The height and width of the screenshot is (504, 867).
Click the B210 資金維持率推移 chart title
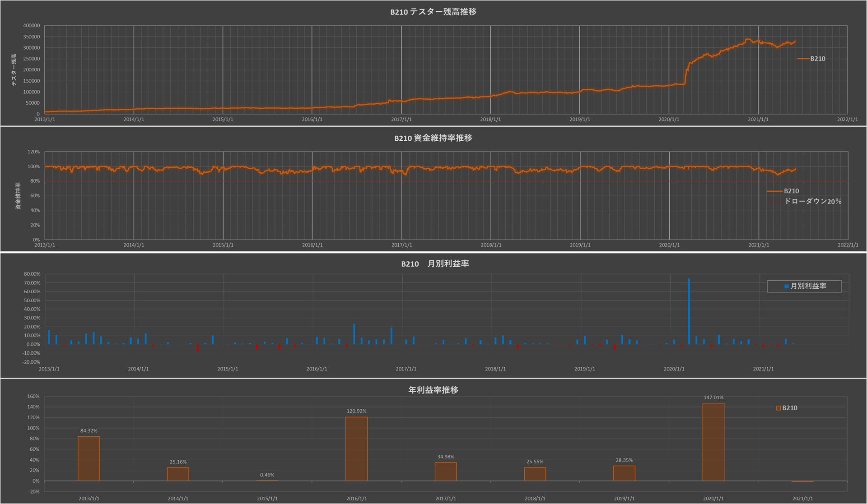coord(433,138)
